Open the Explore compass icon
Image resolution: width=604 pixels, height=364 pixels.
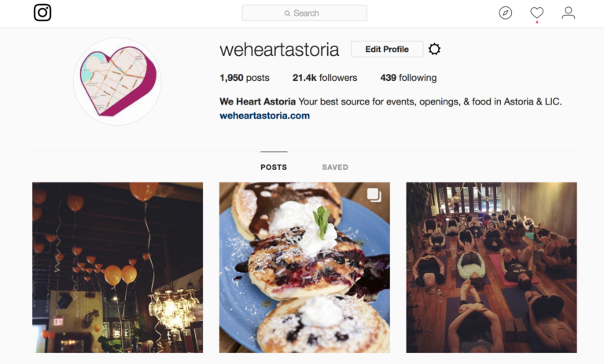506,13
